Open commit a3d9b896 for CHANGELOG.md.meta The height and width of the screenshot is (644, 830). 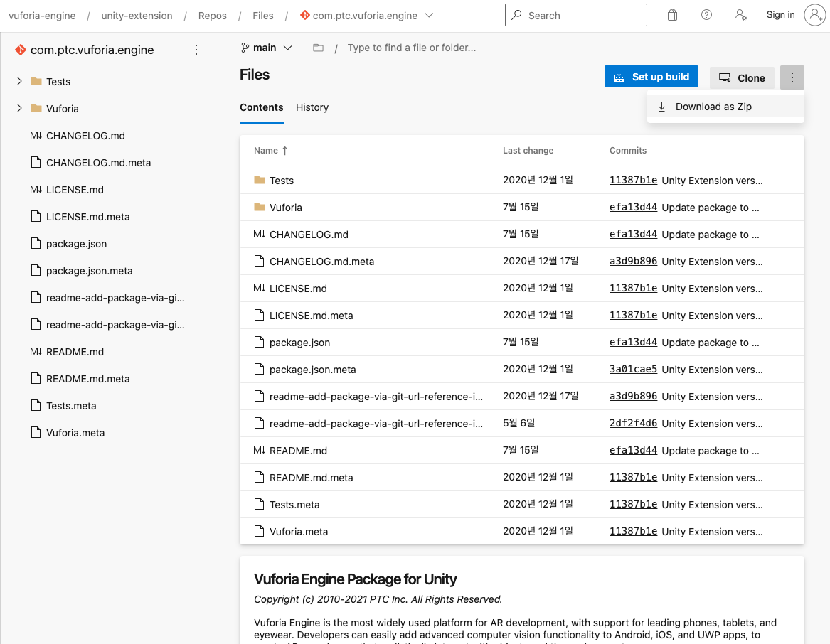633,261
